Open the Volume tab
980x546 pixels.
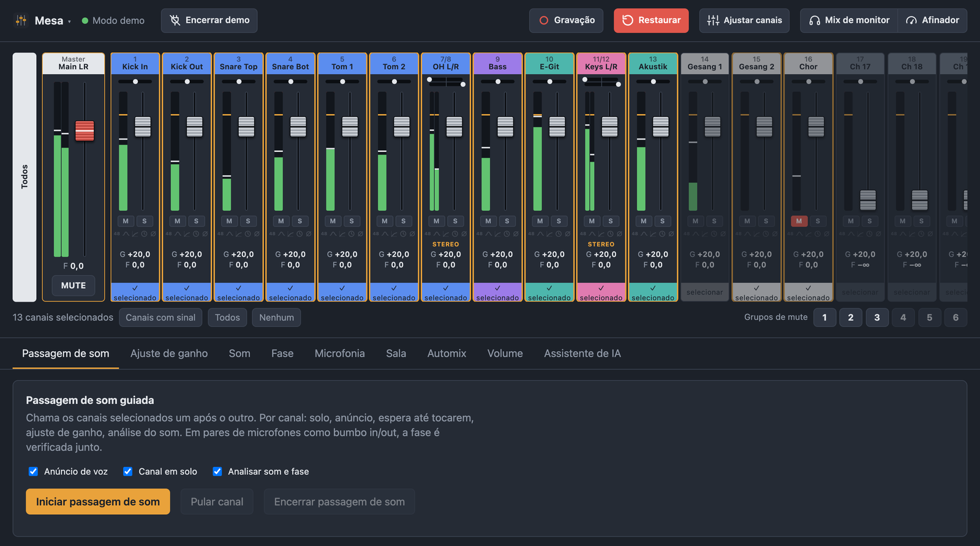(505, 354)
